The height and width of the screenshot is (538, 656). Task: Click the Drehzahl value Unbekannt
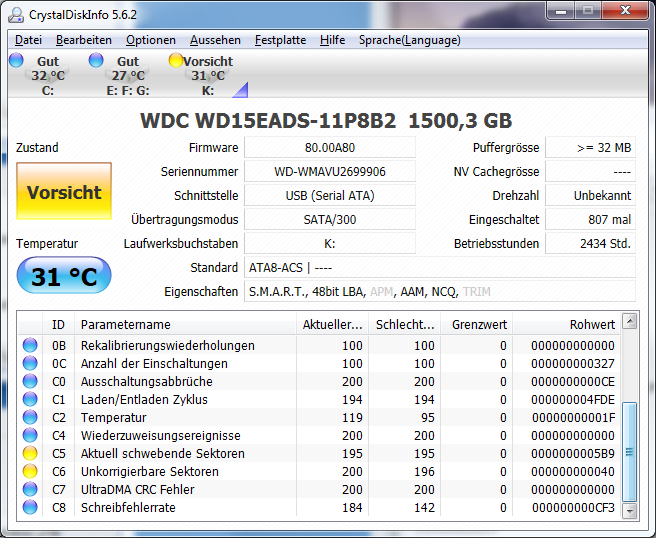591,195
